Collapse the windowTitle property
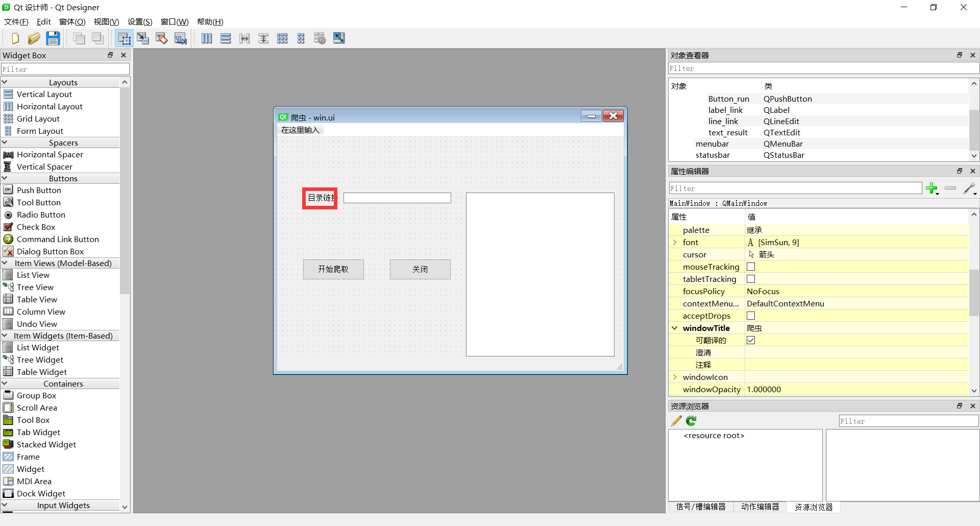 675,328
